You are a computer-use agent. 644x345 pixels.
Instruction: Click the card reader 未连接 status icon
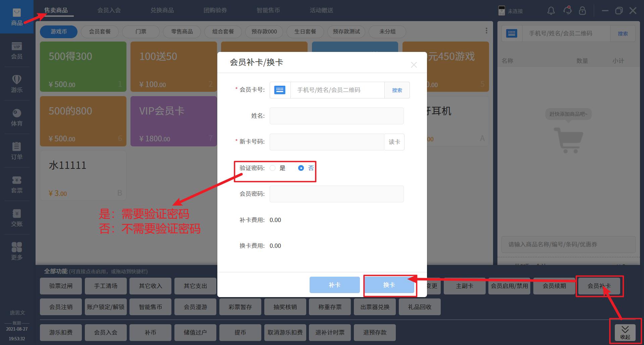pyautogui.click(x=501, y=11)
